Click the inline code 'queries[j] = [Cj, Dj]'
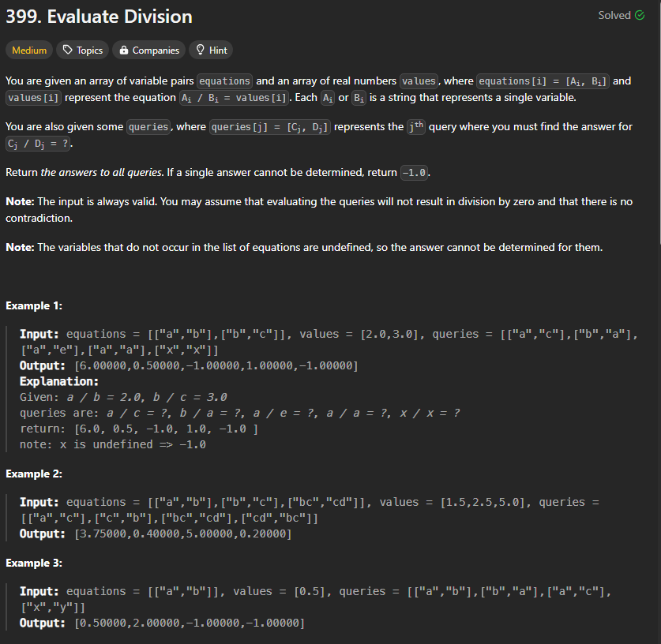The image size is (661, 644). pyautogui.click(x=270, y=127)
